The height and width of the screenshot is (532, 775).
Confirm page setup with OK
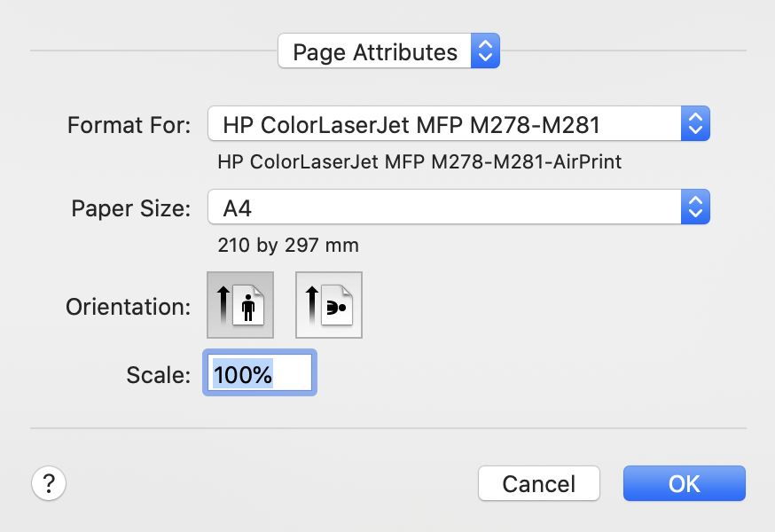684,483
